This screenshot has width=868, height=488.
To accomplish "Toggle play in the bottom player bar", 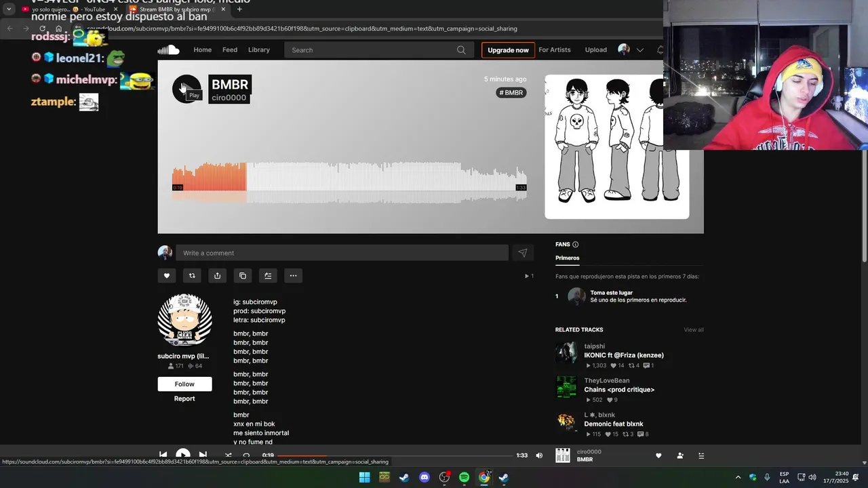I will 183,455.
